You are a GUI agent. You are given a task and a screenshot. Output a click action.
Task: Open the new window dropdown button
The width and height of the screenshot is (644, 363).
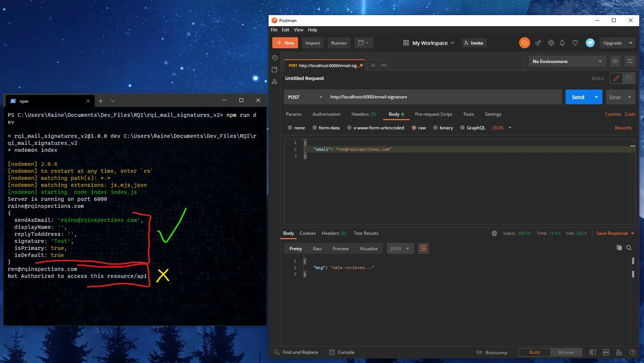364,43
